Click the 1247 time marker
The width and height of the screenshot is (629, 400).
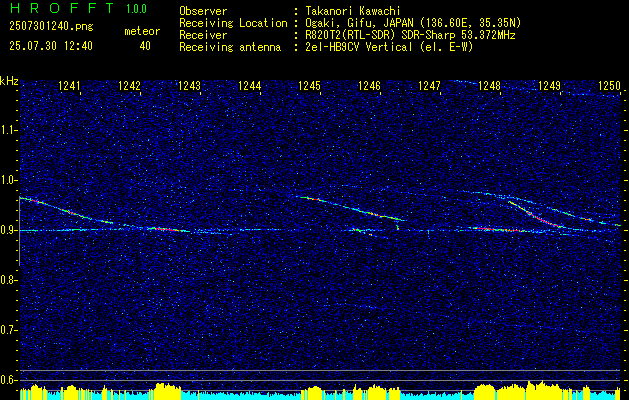[429, 86]
